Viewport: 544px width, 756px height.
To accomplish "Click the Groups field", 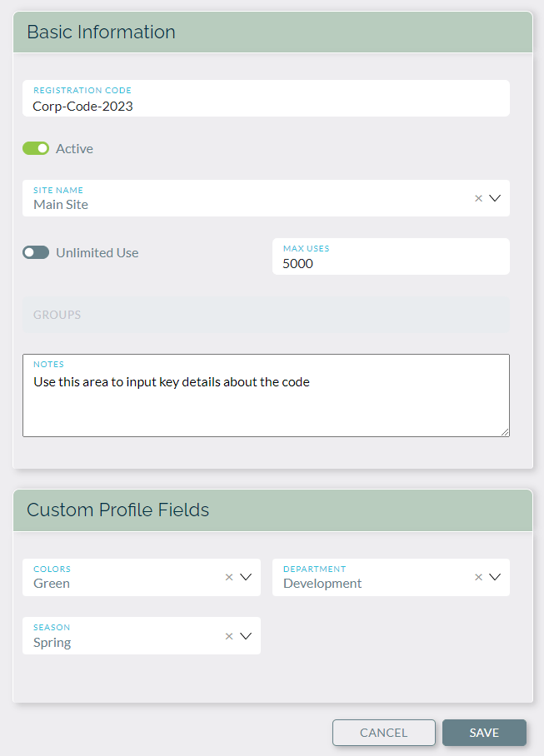I will pos(265,315).
